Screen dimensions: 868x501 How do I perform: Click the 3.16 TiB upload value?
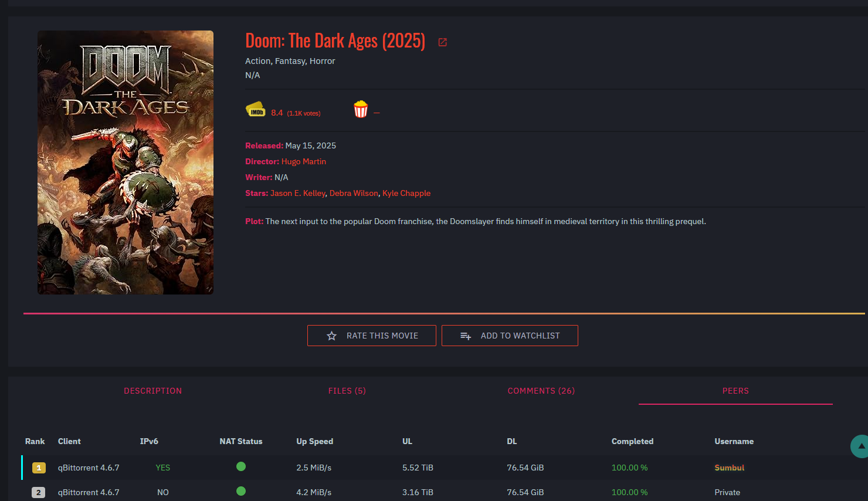[x=418, y=492]
